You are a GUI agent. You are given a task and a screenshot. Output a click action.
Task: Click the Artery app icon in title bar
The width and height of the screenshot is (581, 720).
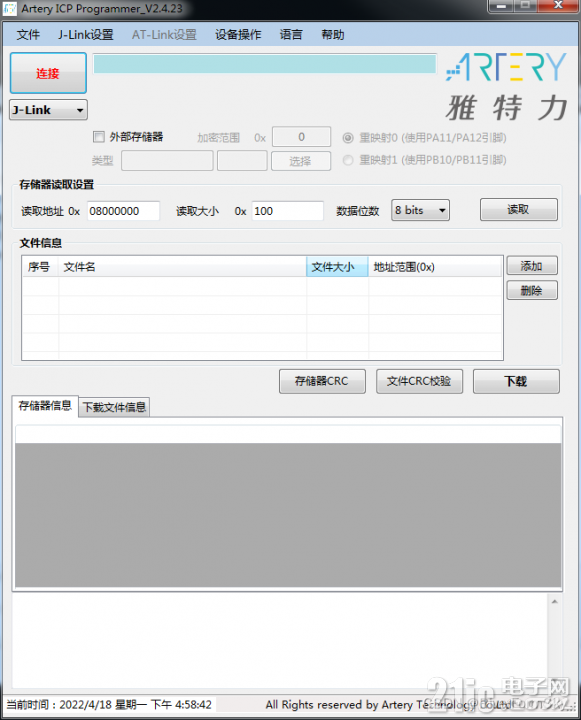(x=9, y=8)
